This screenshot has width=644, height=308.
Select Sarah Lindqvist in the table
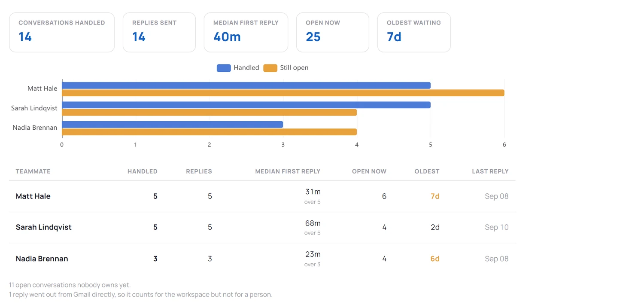point(44,227)
